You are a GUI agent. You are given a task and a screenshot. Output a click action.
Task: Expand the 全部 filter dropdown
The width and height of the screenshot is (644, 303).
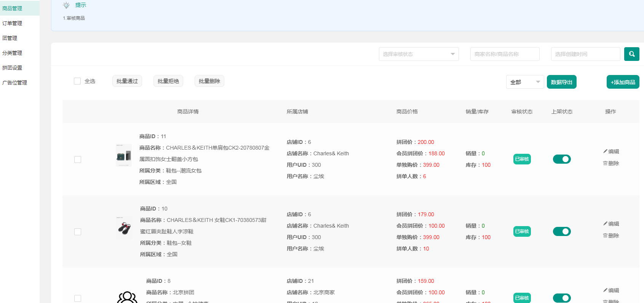pos(525,82)
